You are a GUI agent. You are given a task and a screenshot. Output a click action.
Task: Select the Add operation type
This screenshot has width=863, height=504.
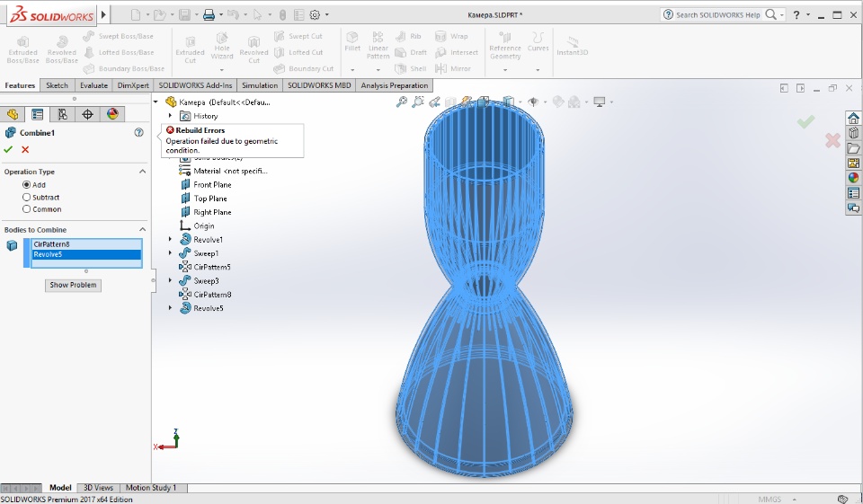(26, 185)
